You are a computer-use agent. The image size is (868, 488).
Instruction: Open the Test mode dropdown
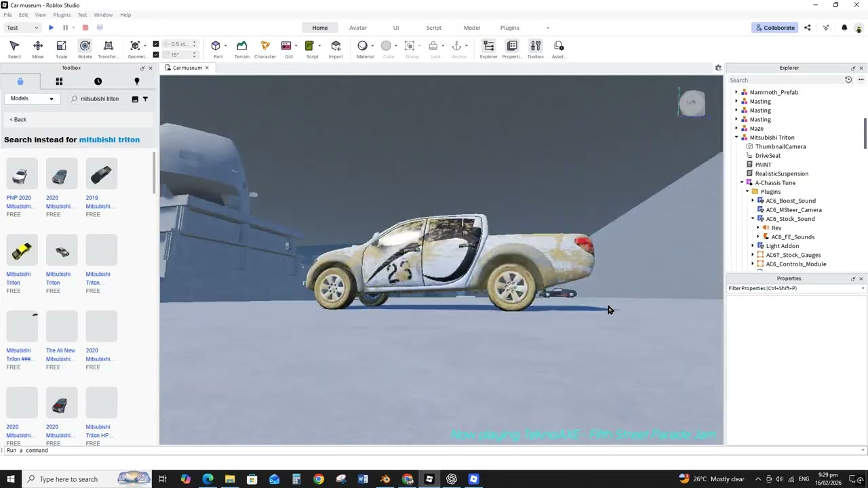[22, 28]
